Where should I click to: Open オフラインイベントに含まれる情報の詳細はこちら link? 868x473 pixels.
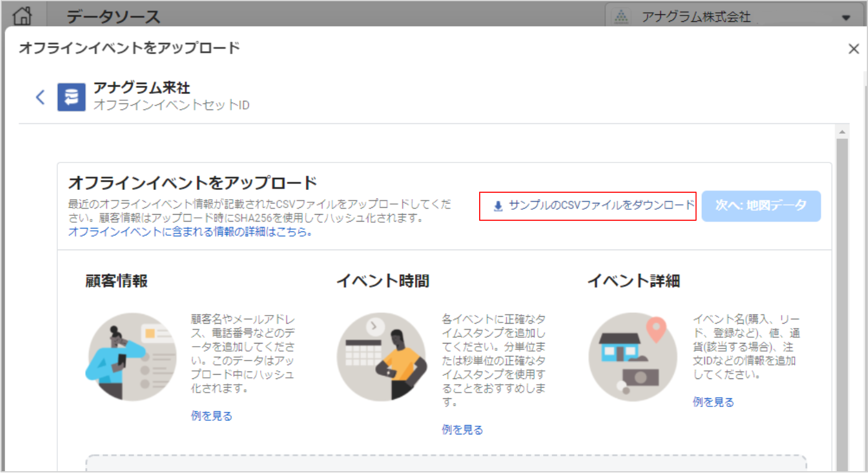[190, 232]
